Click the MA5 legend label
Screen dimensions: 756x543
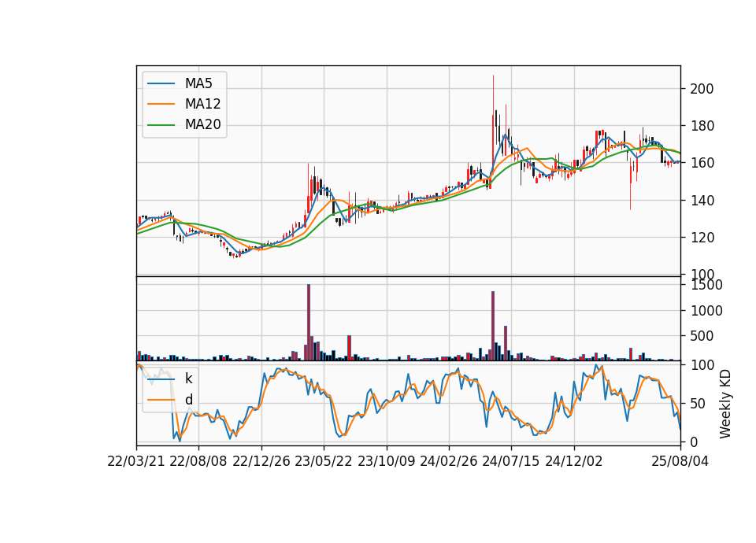198,83
